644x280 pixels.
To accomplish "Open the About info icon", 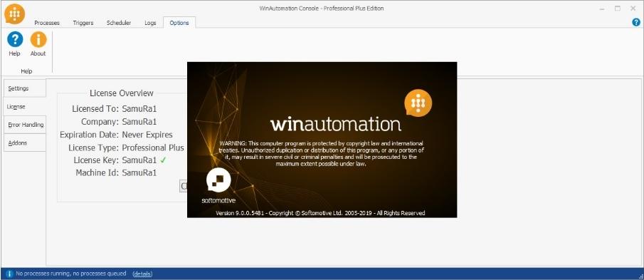I will coord(38,44).
